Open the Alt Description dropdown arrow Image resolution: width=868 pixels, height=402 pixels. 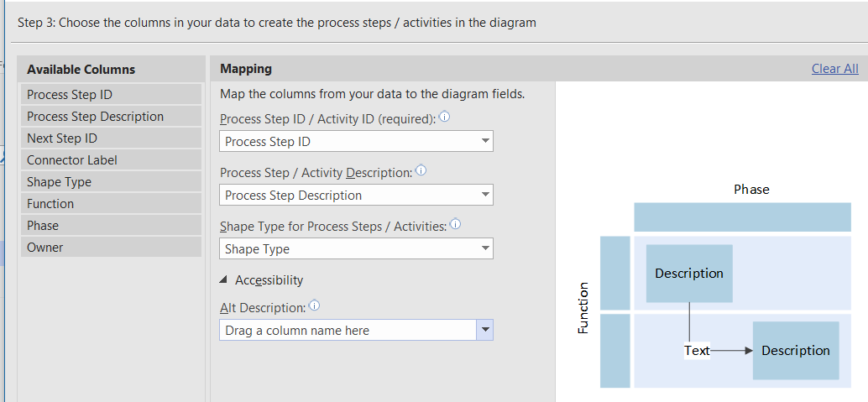[x=485, y=330]
